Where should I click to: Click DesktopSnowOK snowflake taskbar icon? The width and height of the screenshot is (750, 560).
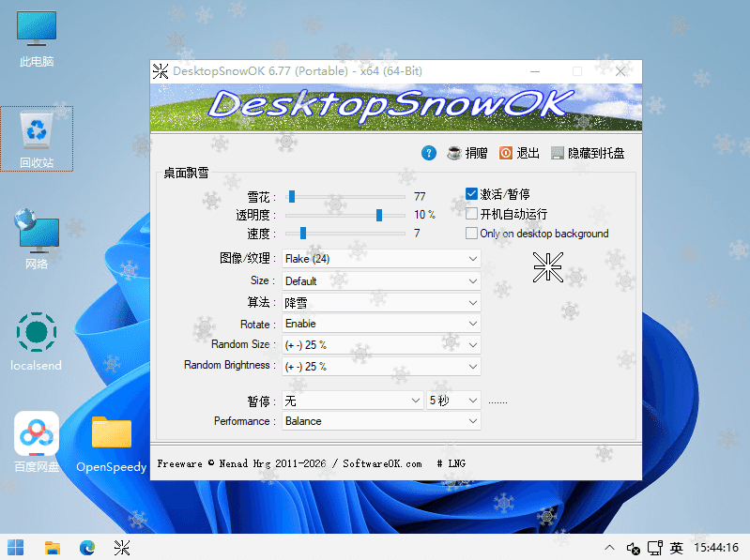[122, 548]
